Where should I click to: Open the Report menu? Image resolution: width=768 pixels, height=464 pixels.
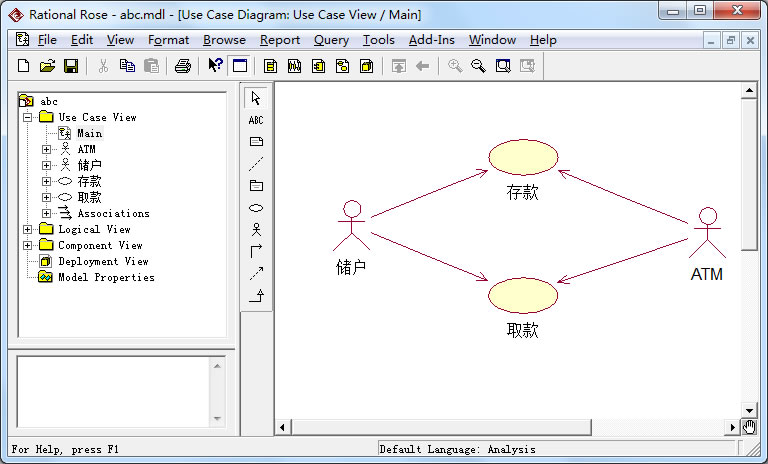(x=280, y=40)
